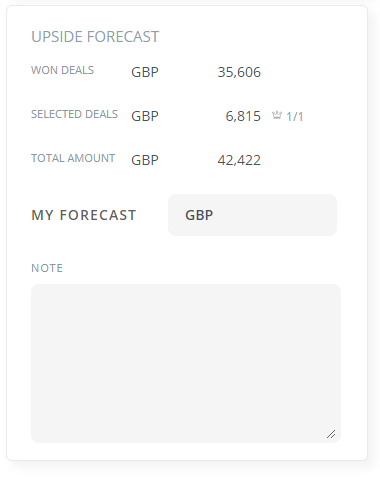
Task: Click GBP currency next to Won Deals
Action: 145,72
